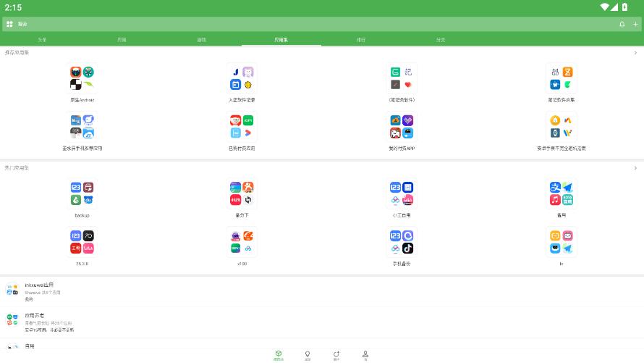Click the 应用养老 entry's four-icon thumbnail
Image resolution: width=644 pixels, height=363 pixels.
pos(12,320)
